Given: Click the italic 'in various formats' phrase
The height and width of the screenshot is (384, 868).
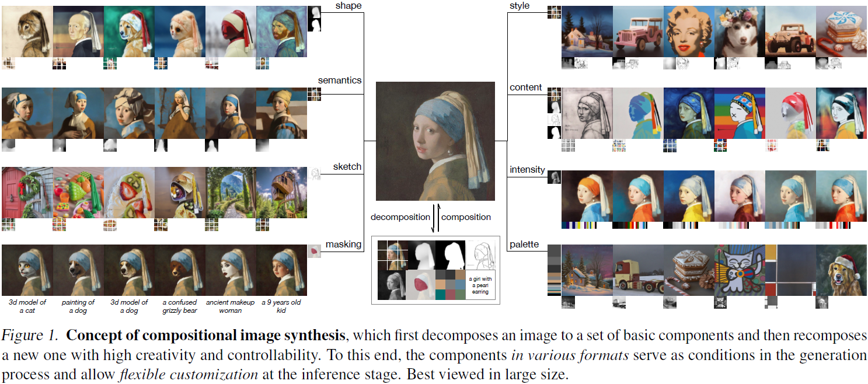Looking at the screenshot, I should 569,356.
